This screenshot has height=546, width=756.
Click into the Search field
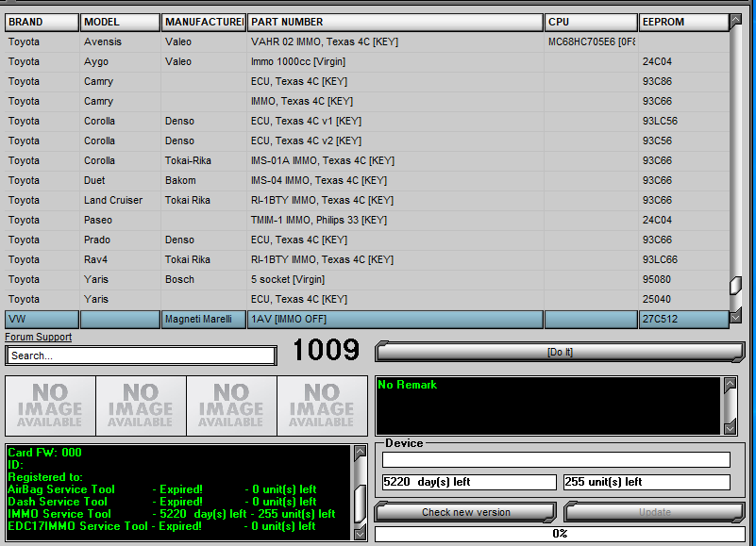coord(141,356)
